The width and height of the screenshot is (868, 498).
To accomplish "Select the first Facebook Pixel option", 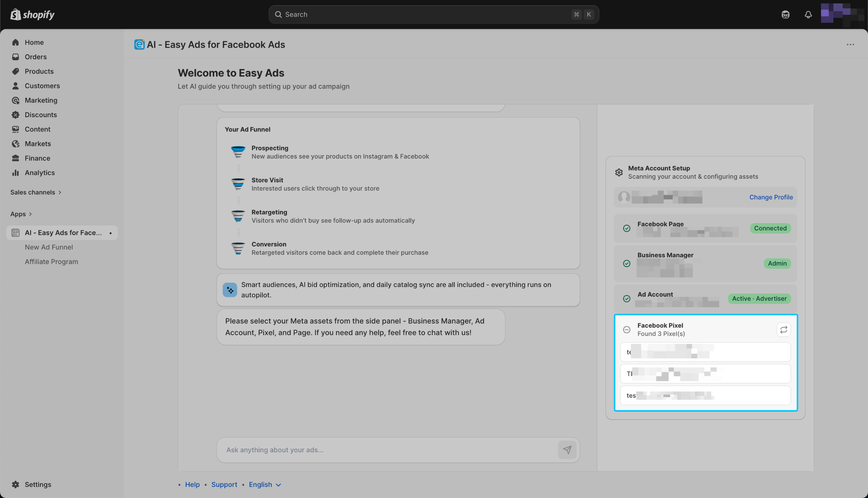I will pyautogui.click(x=705, y=352).
